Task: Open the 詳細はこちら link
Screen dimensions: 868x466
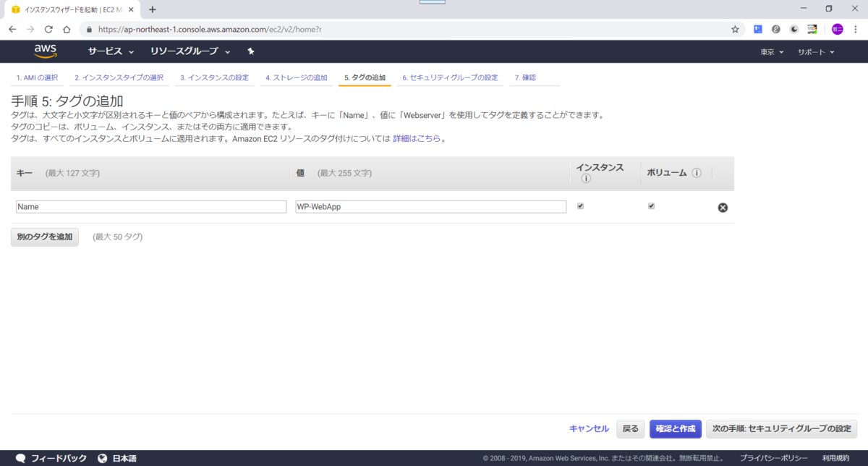Action: pyautogui.click(x=417, y=139)
